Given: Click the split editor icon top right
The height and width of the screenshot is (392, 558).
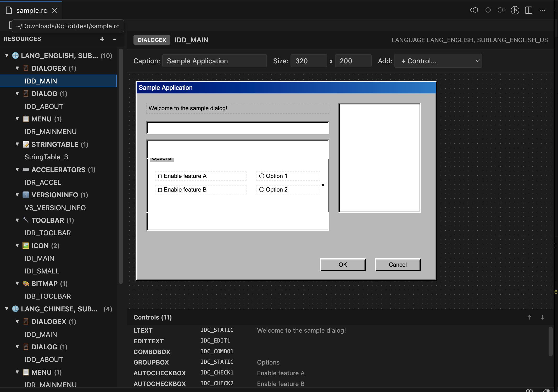Looking at the screenshot, I should [529, 10].
